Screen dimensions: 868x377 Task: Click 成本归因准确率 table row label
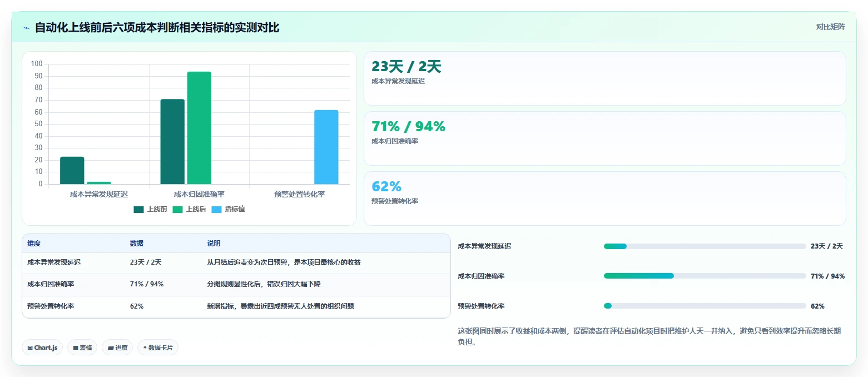coord(51,284)
